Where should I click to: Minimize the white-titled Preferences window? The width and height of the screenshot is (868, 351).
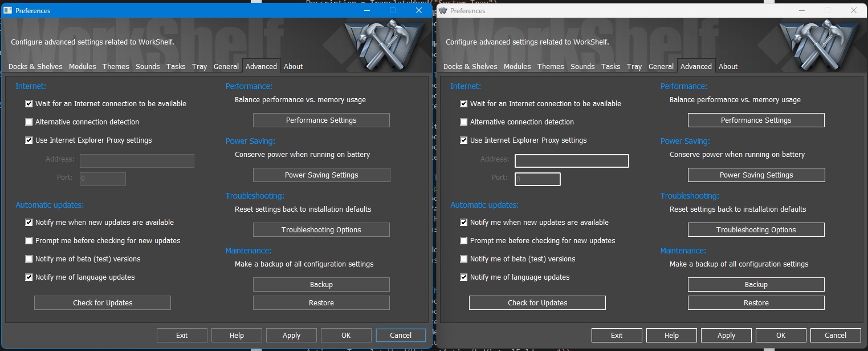tap(801, 10)
